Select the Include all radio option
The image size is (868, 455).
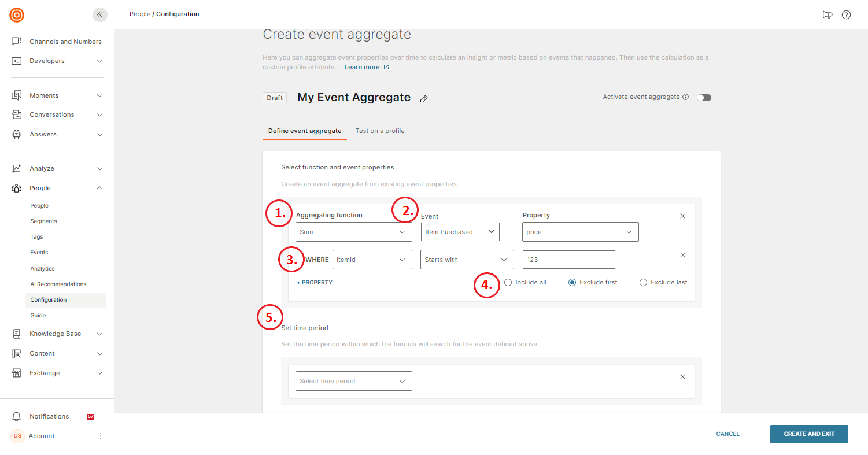tap(508, 283)
